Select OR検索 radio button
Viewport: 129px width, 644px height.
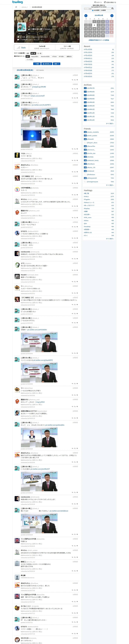[100, 11]
